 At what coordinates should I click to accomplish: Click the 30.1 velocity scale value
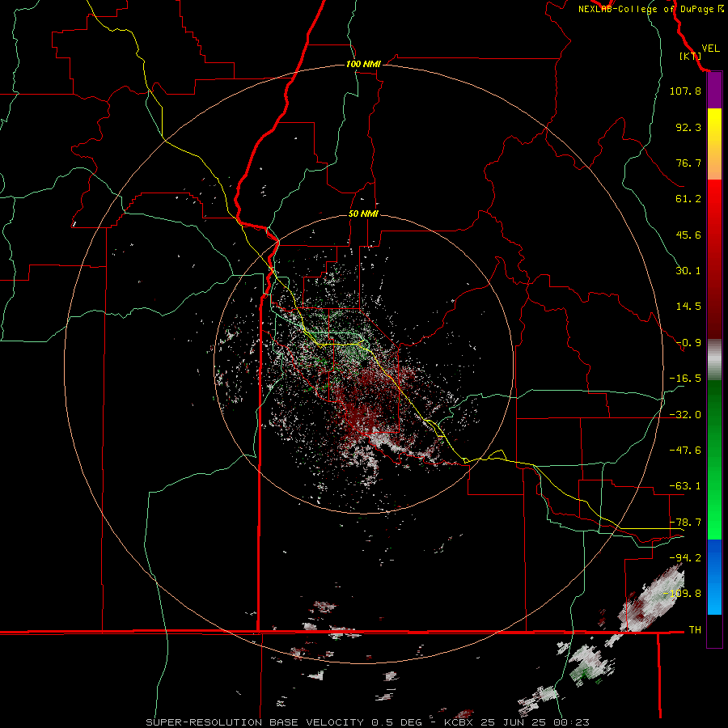tap(688, 271)
